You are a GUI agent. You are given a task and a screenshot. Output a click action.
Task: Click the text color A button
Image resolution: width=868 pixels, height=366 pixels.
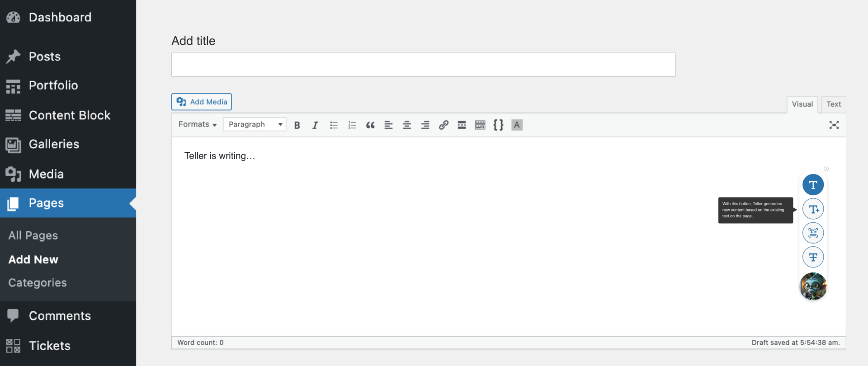[517, 125]
